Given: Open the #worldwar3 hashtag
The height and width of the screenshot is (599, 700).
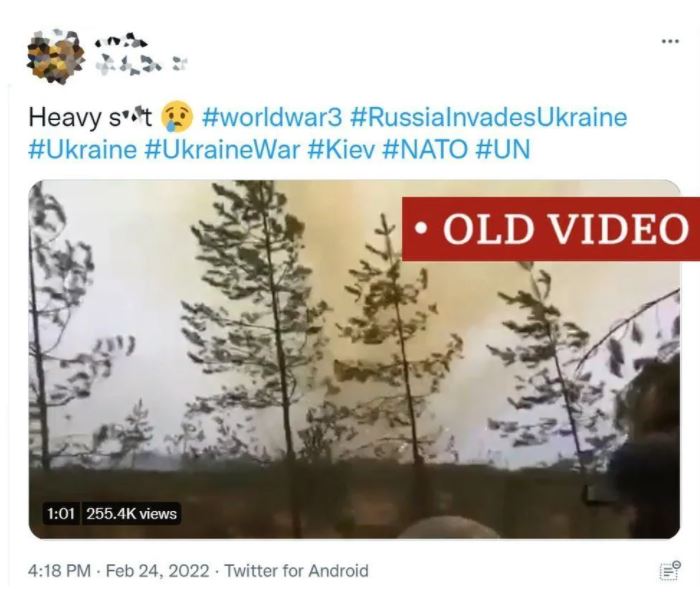Looking at the screenshot, I should (x=272, y=117).
